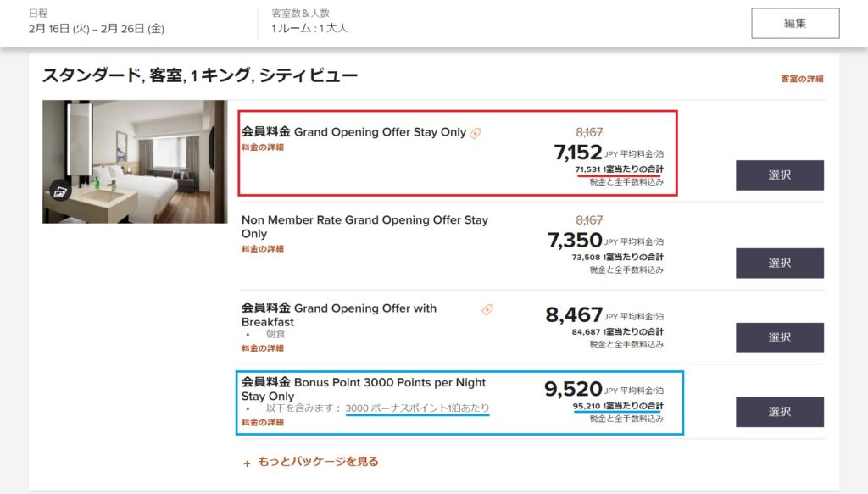Click the 1ルーム : 1大人 guest summary
Image resolution: width=868 pixels, height=494 pixels.
tap(309, 29)
